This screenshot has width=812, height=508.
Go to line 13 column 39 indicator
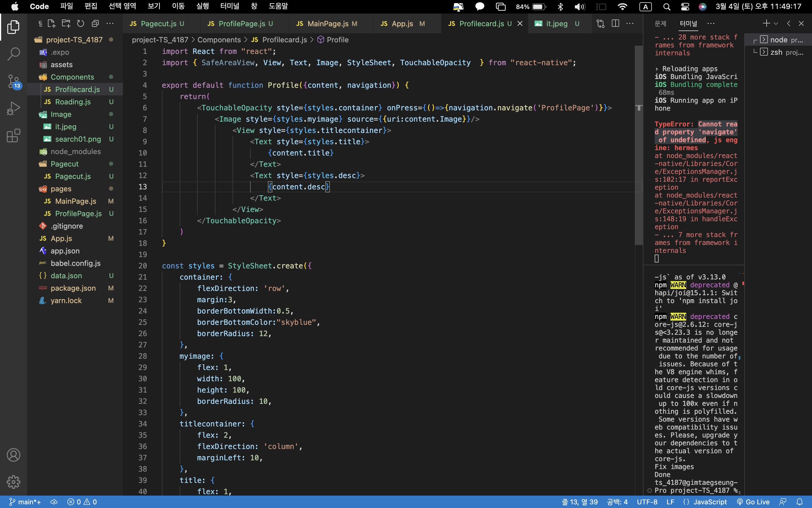click(x=580, y=502)
